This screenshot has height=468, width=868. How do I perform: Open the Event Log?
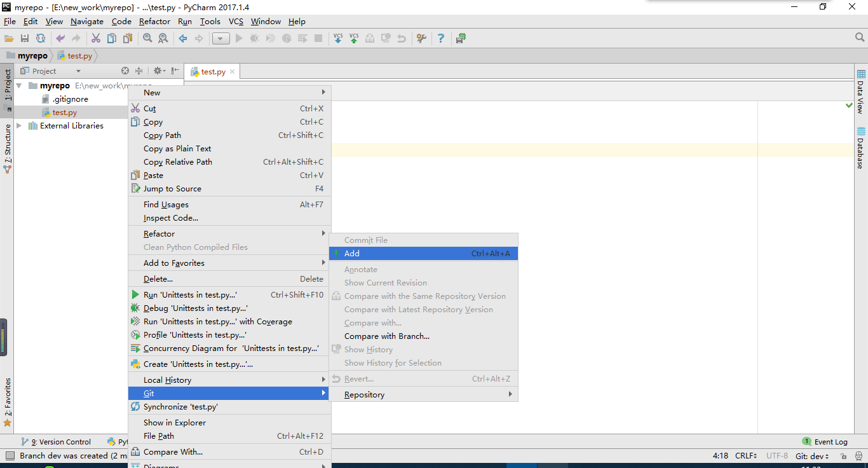(x=825, y=441)
